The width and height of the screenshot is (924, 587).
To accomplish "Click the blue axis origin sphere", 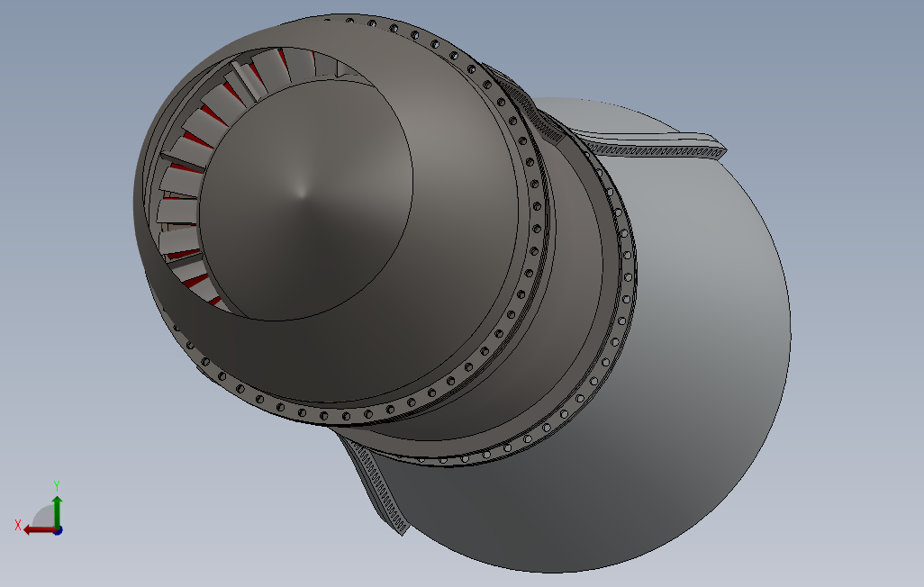I will tap(57, 530).
